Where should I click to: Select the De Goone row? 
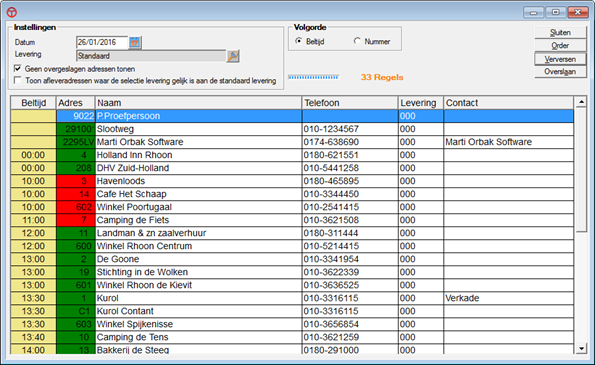point(292,259)
